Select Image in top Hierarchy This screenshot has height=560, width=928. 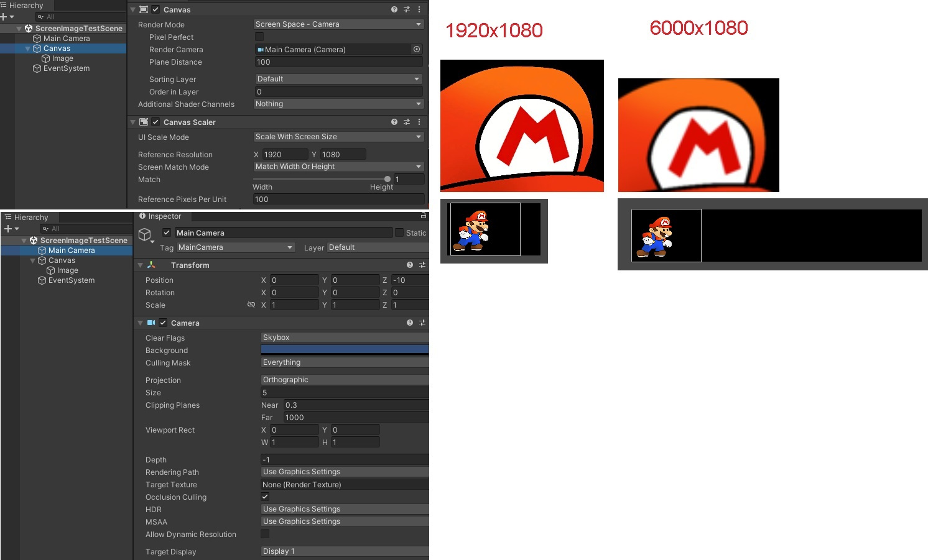(62, 58)
